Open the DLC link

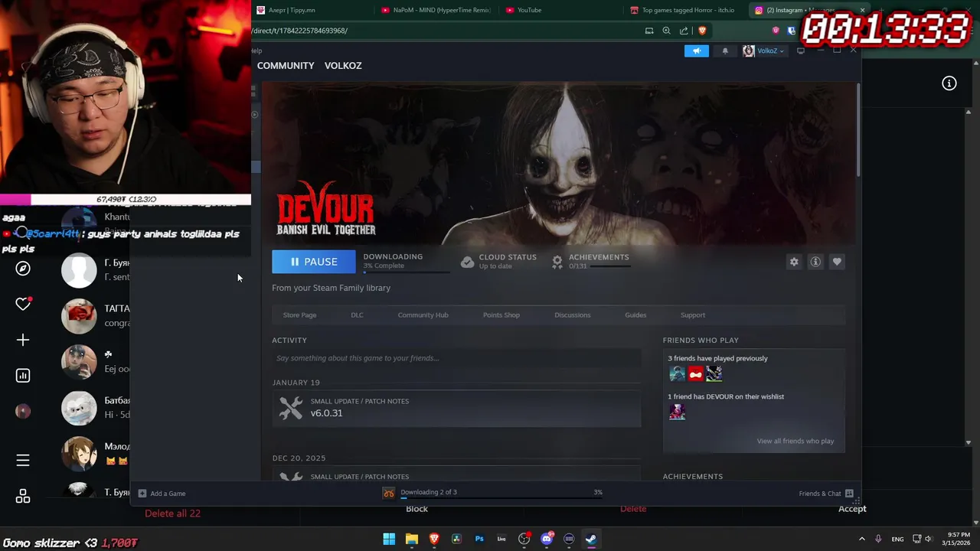(x=357, y=315)
